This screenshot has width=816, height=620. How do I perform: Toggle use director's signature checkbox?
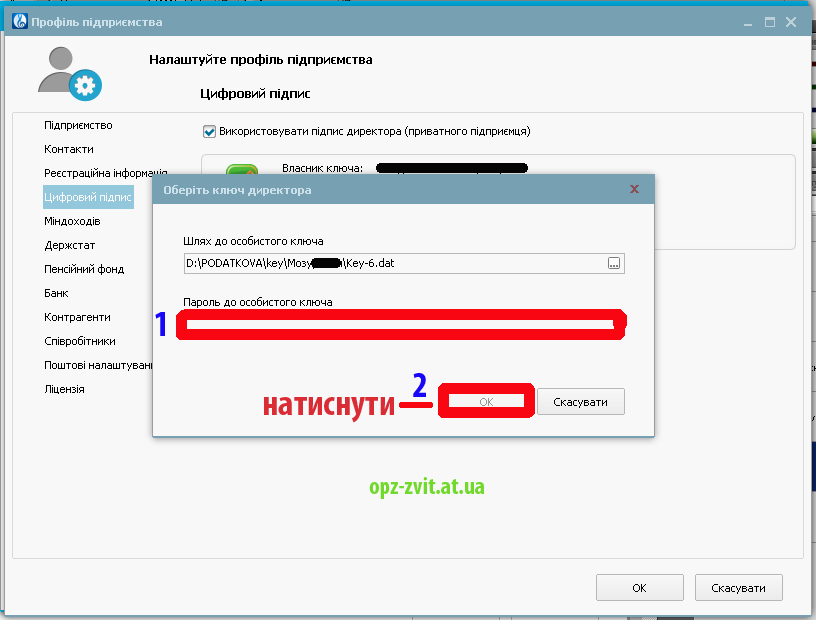209,132
